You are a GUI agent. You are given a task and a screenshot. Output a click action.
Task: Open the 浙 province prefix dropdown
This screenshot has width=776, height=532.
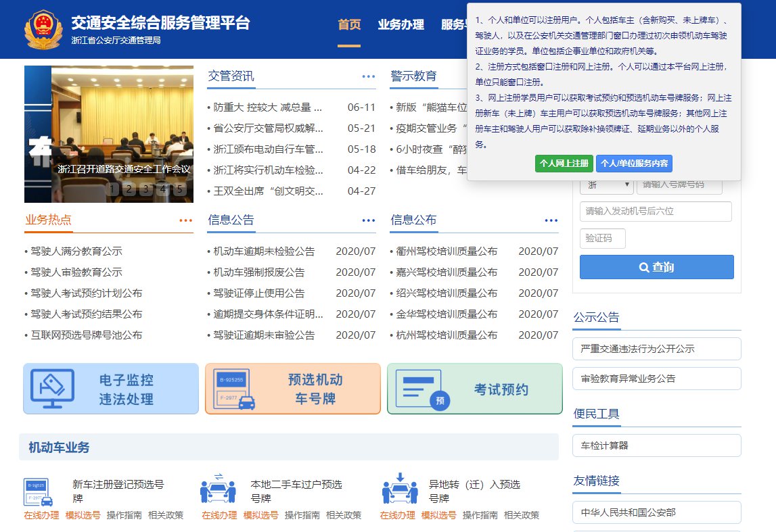coord(606,185)
